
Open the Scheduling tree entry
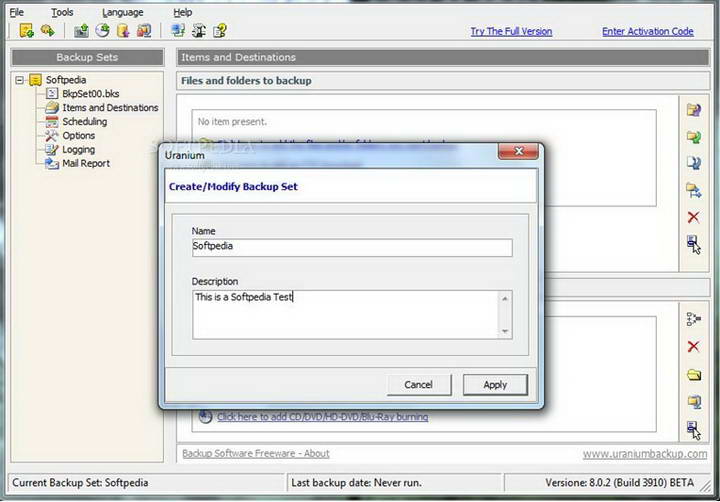coord(84,122)
